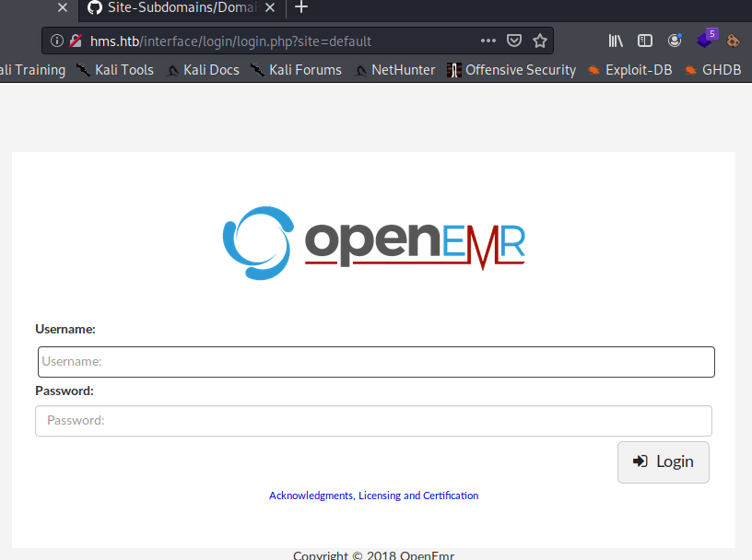Toggle the sidebar view icon

pos(645,41)
